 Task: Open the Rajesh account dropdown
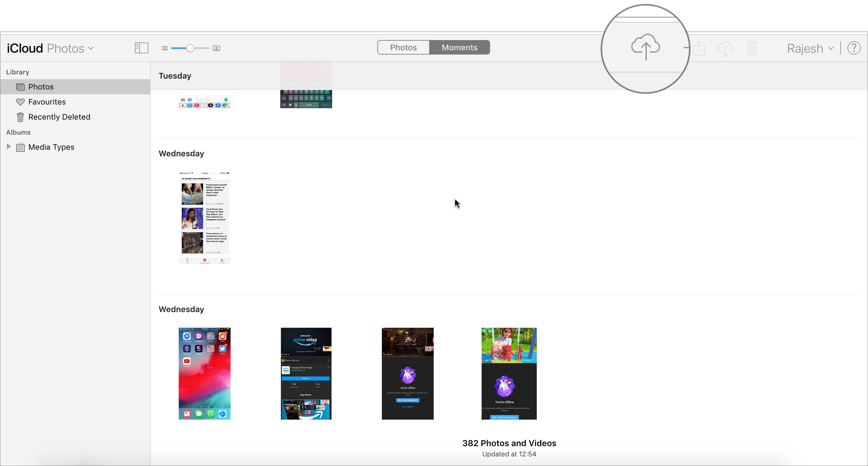[x=810, y=48]
